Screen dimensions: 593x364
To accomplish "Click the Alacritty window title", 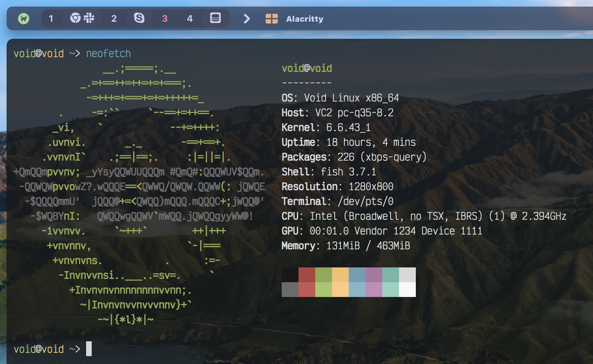I will tap(305, 19).
